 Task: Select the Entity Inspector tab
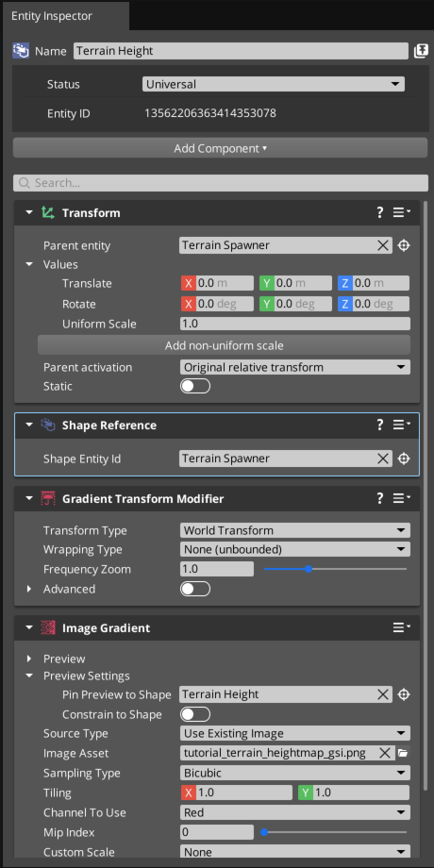pos(52,16)
